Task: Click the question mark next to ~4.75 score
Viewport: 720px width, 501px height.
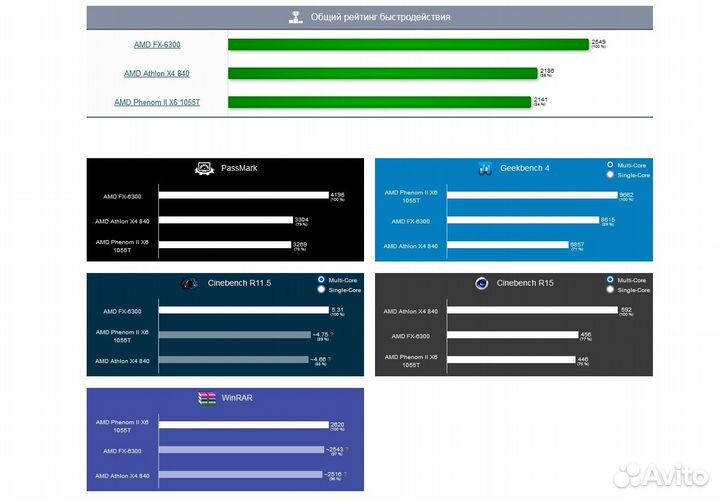Action: [x=333, y=335]
